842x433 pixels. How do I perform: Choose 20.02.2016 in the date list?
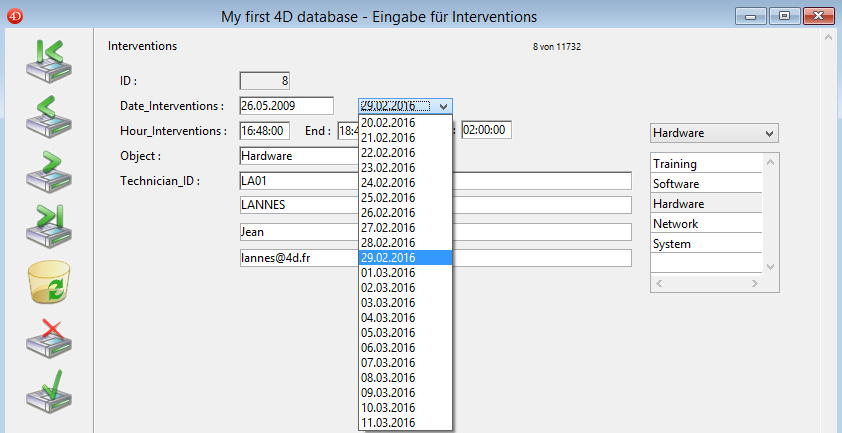coord(388,123)
